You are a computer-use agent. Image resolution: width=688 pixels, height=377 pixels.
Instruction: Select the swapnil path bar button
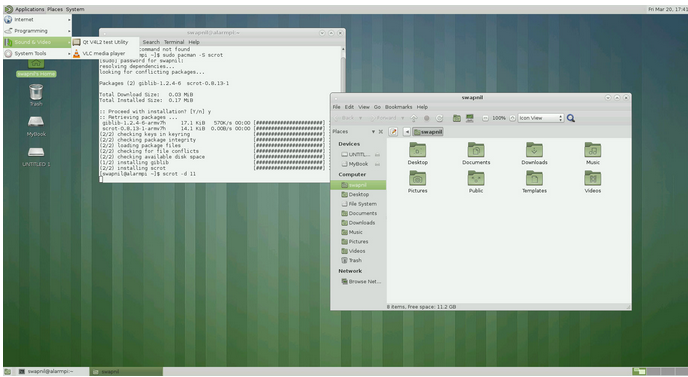pyautogui.click(x=428, y=132)
